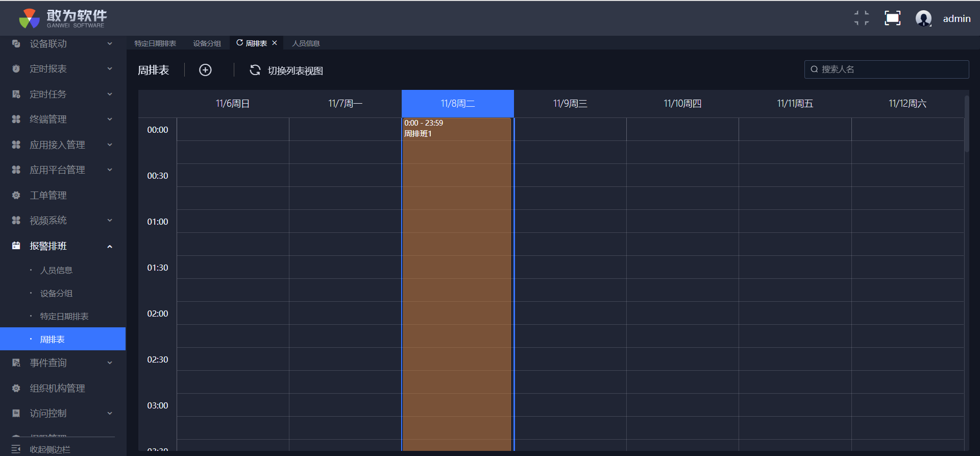This screenshot has width=980, height=456.
Task: Close the 周排表 tab
Action: pyautogui.click(x=275, y=43)
